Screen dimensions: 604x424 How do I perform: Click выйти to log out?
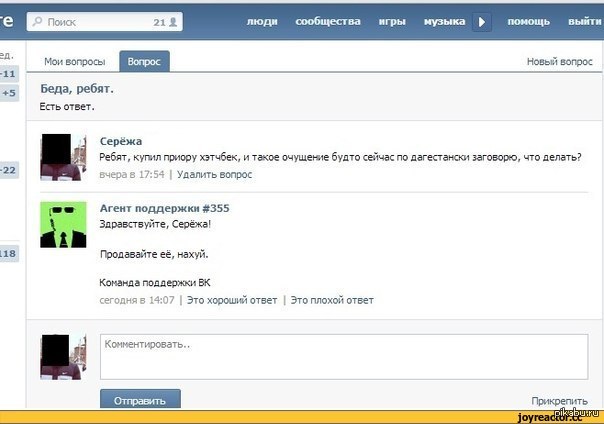point(584,22)
